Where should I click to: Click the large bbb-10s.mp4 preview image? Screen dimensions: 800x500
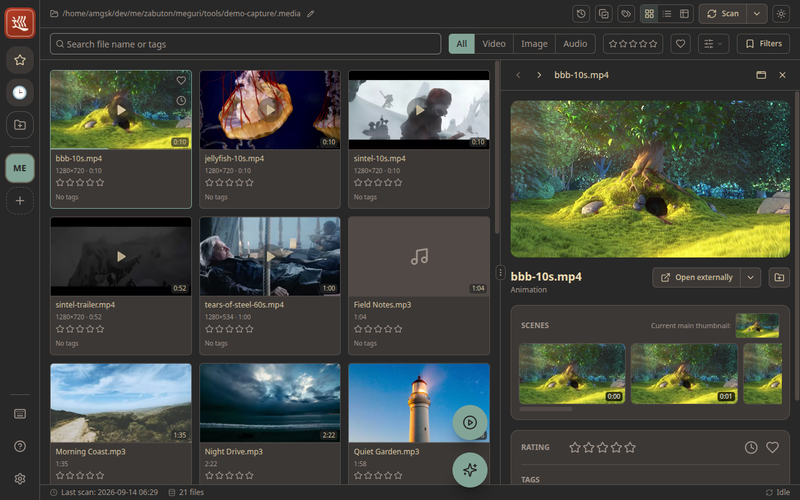(650, 179)
